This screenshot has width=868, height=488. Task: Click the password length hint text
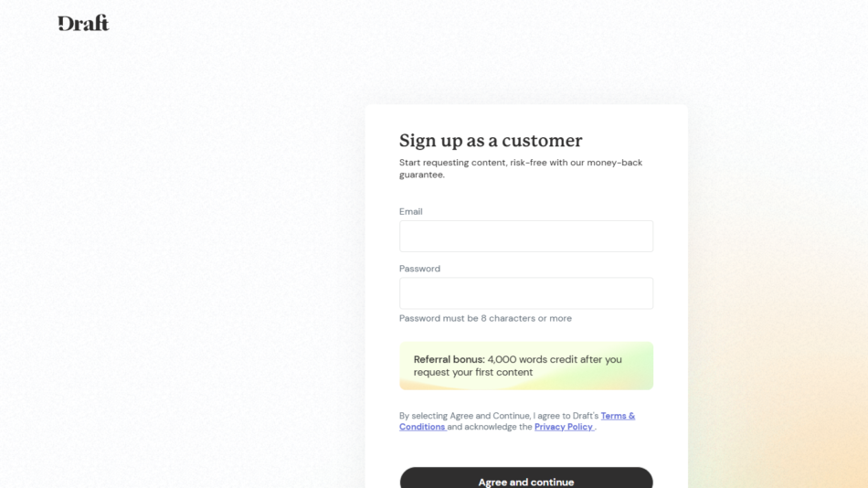(485, 318)
